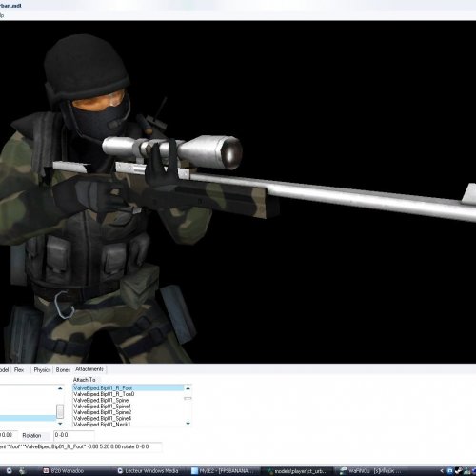Viewport: 476px width, 476px height.
Task: Click the left attachment list scrollbar thumb
Action: (60, 411)
